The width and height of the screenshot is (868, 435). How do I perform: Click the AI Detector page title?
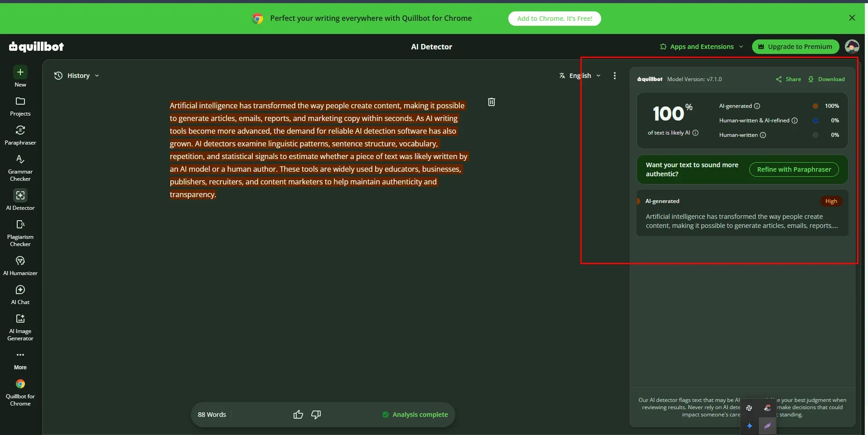(431, 47)
